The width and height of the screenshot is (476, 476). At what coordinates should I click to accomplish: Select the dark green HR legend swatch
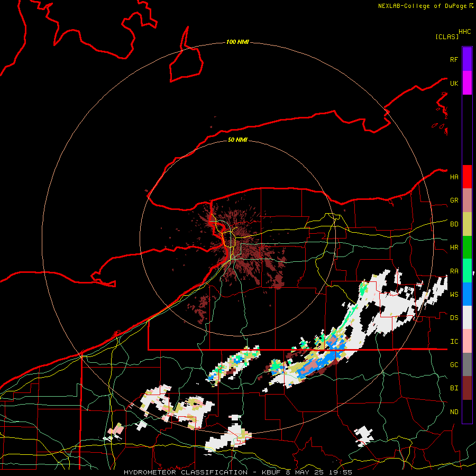[467, 247]
